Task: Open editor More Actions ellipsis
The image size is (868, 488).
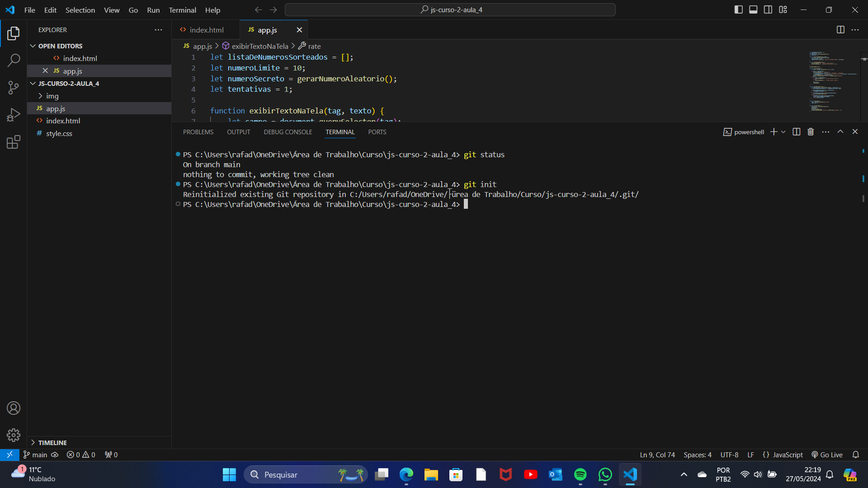Action: [x=855, y=30]
